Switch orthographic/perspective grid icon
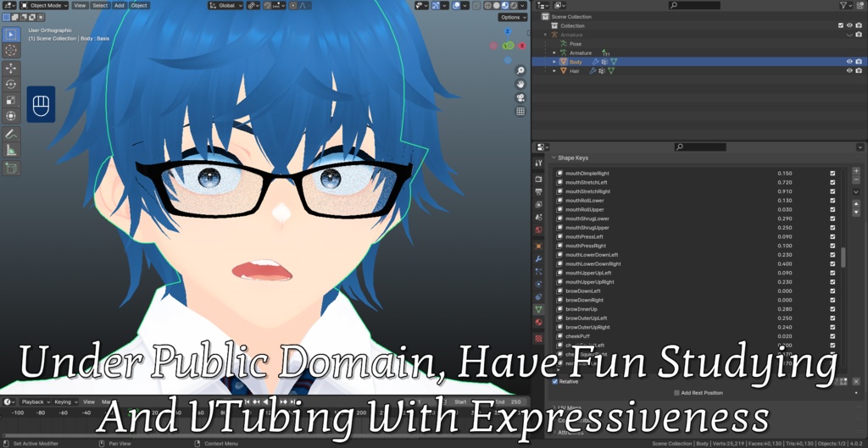 point(520,112)
